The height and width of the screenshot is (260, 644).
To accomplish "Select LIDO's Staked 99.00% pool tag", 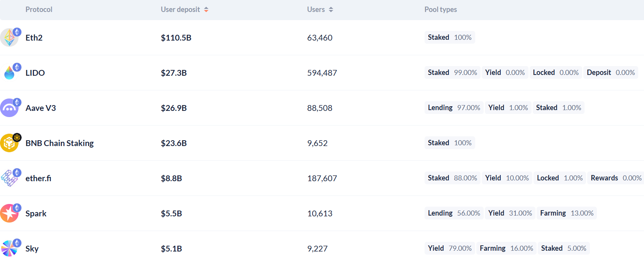I will click(452, 73).
